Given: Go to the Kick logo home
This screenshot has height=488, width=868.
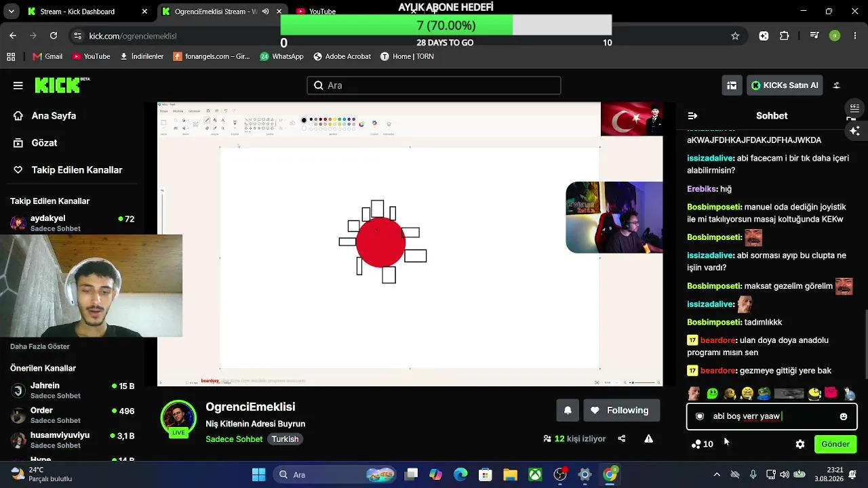Looking at the screenshot, I should [62, 85].
